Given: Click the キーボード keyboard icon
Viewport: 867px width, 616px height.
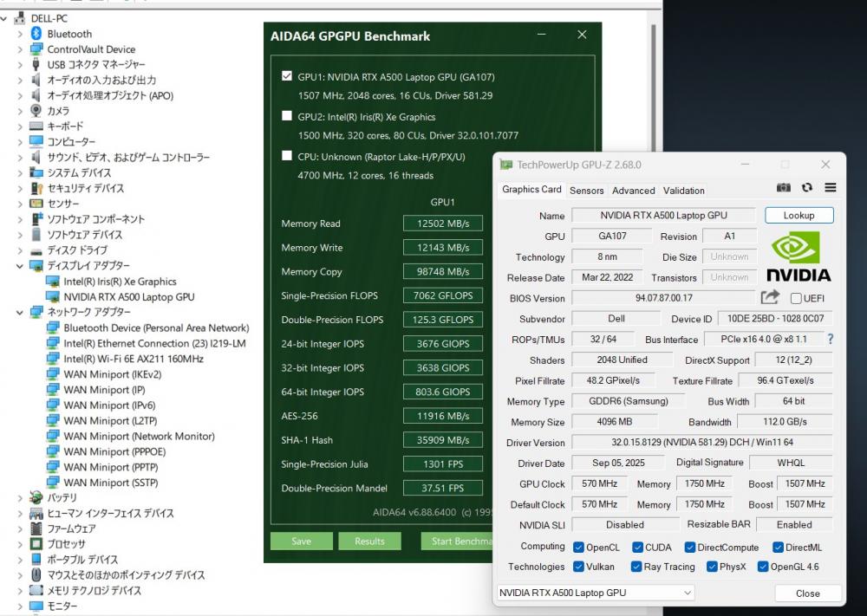Looking at the screenshot, I should [36, 126].
